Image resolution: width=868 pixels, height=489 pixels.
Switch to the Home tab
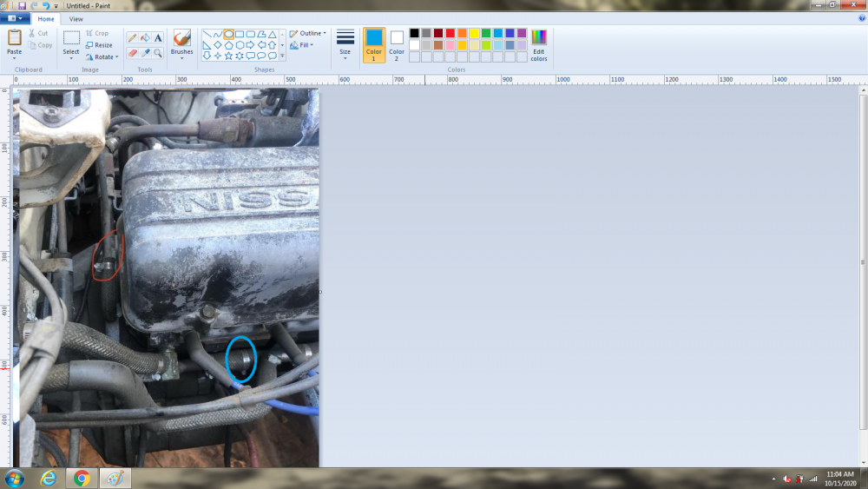tap(46, 19)
